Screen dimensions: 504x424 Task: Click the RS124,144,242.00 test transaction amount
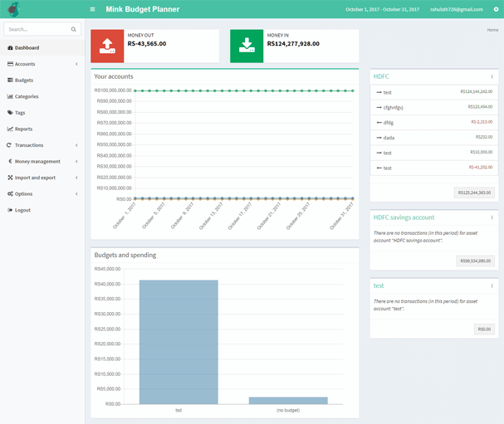(x=476, y=91)
